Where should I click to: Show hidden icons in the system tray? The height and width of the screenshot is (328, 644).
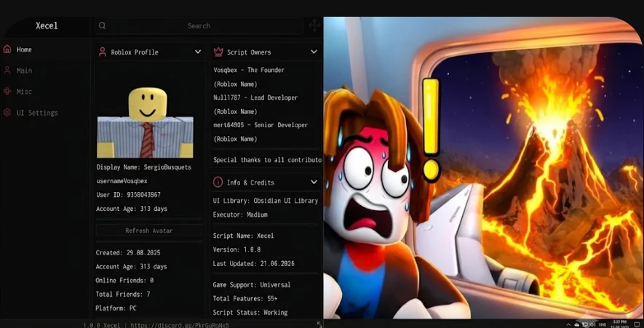tap(568, 324)
